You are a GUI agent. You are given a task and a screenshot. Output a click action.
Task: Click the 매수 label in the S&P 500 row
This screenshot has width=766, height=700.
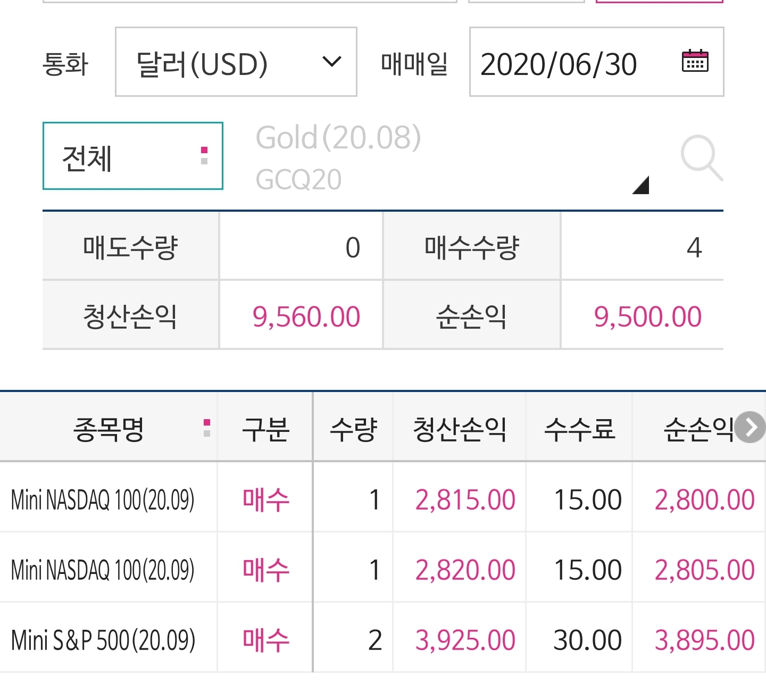click(265, 639)
